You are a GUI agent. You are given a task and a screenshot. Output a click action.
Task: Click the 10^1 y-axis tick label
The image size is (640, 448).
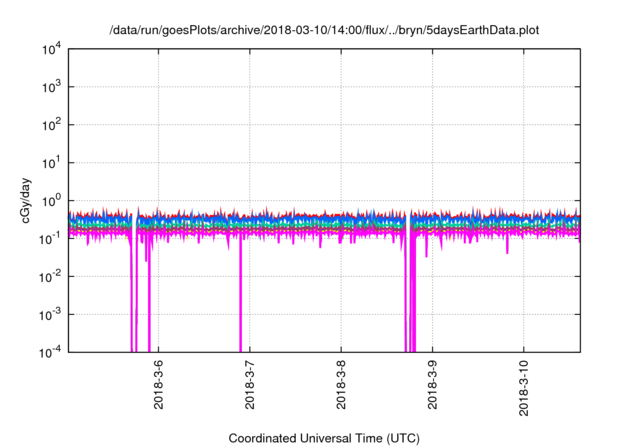tap(52, 163)
